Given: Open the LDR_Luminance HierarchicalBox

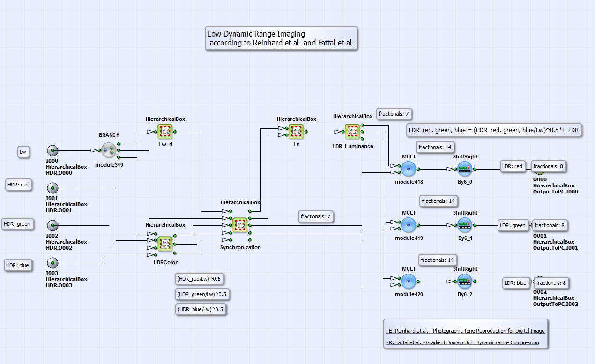Looking at the screenshot, I should (352, 132).
